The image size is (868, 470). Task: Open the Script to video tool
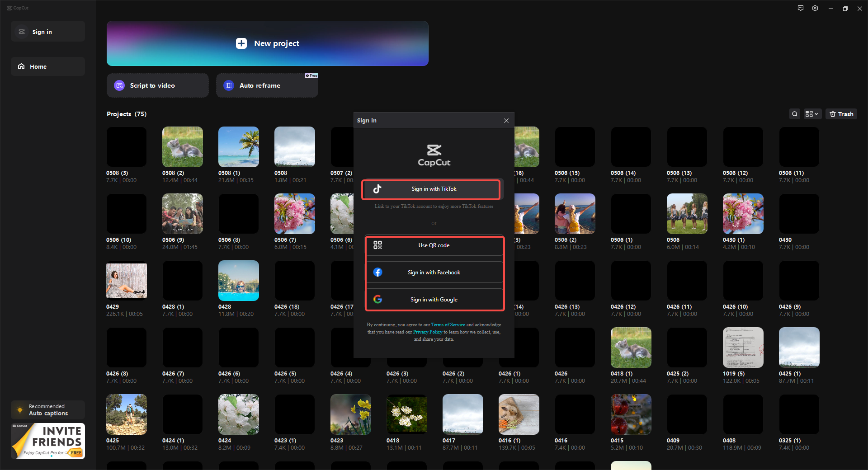click(x=157, y=85)
